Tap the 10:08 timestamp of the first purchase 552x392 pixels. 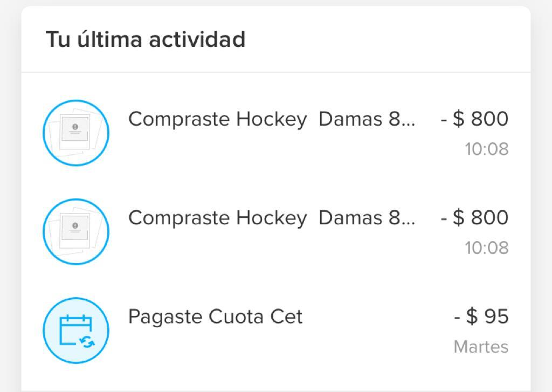point(486,149)
